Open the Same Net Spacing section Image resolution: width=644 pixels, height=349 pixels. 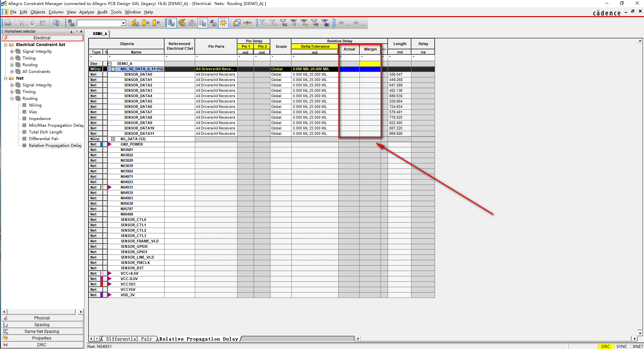pyautogui.click(x=42, y=332)
